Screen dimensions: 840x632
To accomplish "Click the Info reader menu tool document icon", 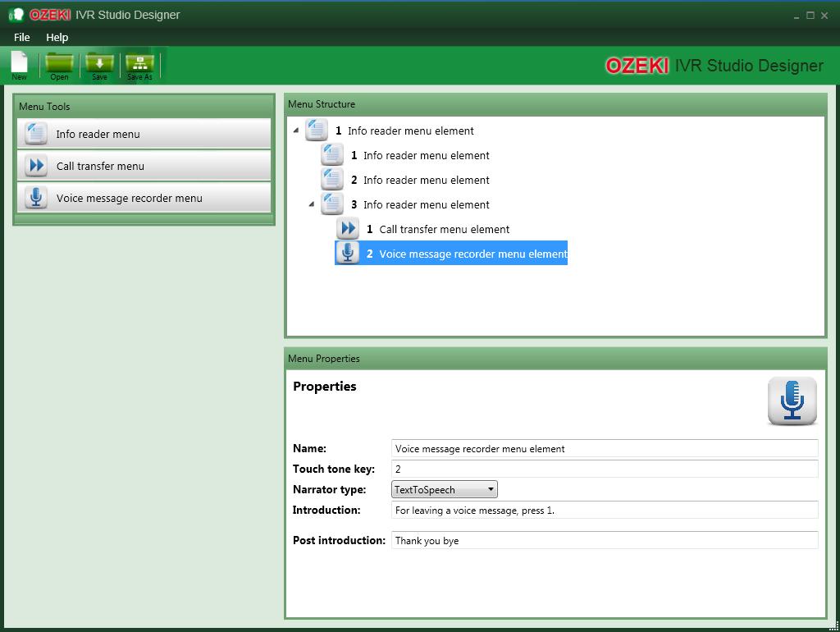I will coord(36,134).
